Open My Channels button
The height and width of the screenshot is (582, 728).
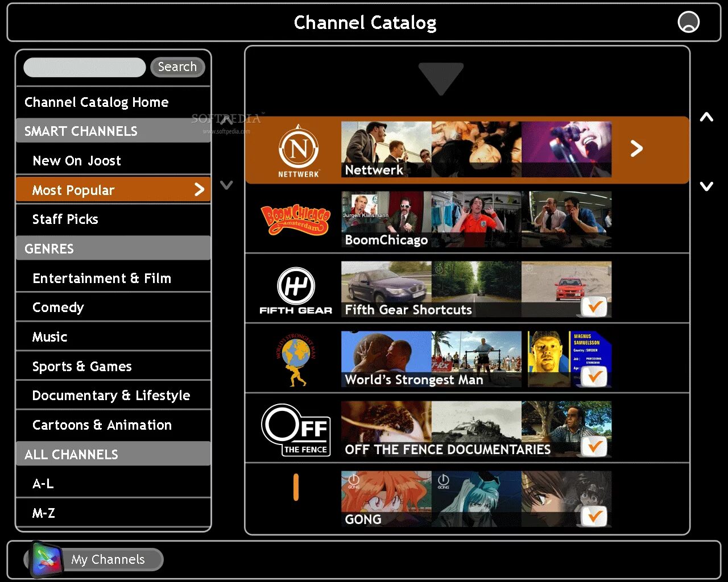(94, 559)
